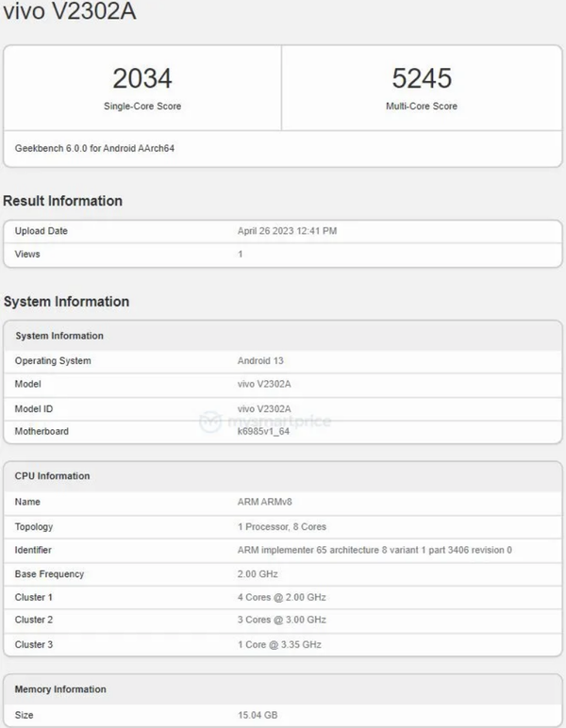Click the Memory Information table header
The image size is (566, 728).
[x=60, y=689]
